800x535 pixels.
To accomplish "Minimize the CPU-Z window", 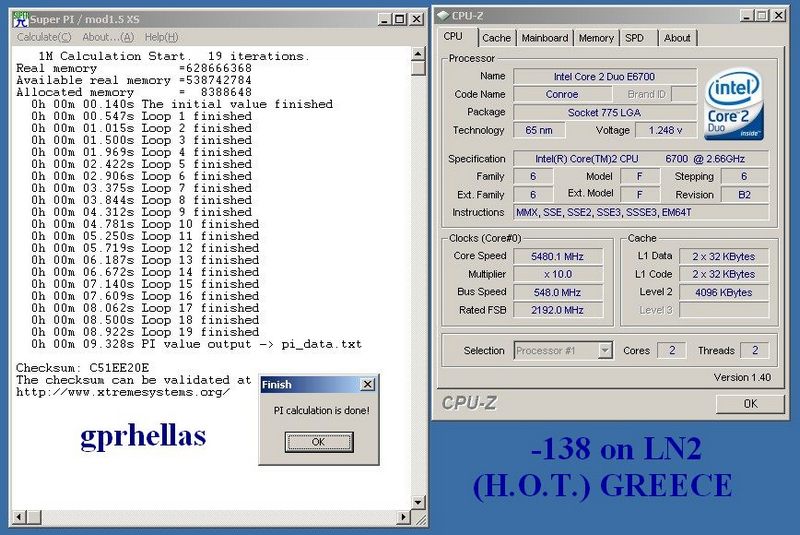I will [x=747, y=16].
